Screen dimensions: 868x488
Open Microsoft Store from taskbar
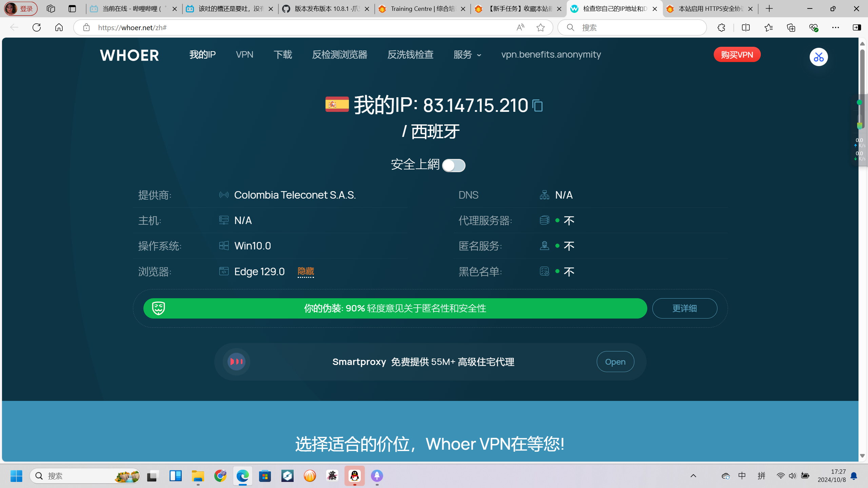(x=265, y=476)
